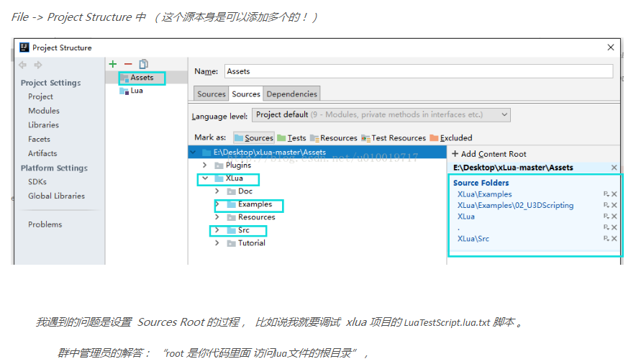Expand the Resources folder in tree
Image resolution: width=636 pixels, height=364 pixels.
click(x=217, y=217)
